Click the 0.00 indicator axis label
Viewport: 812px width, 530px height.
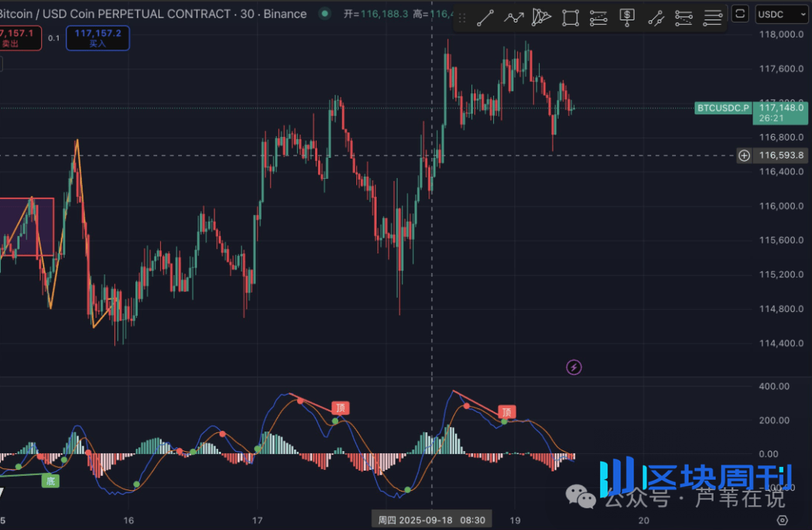pyautogui.click(x=768, y=454)
